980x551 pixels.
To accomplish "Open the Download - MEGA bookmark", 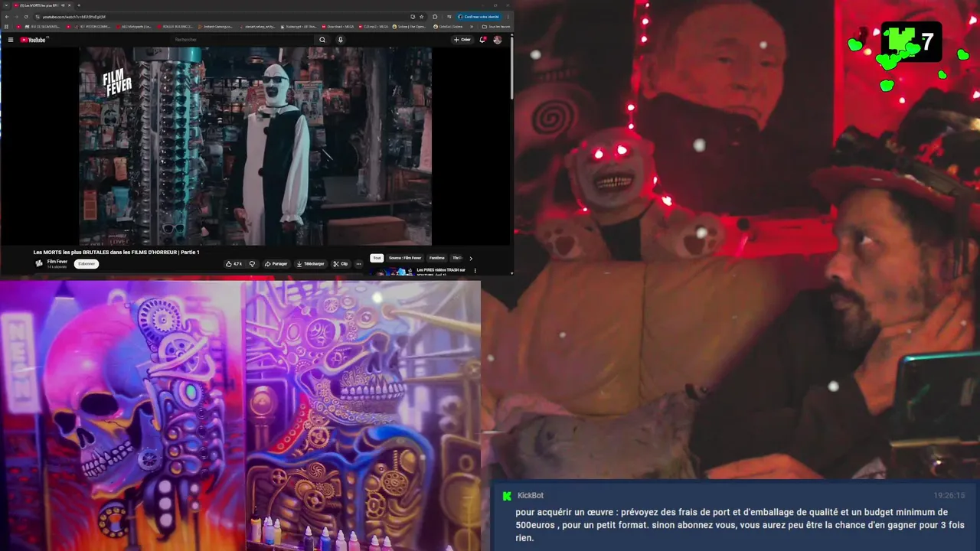I will (x=338, y=27).
